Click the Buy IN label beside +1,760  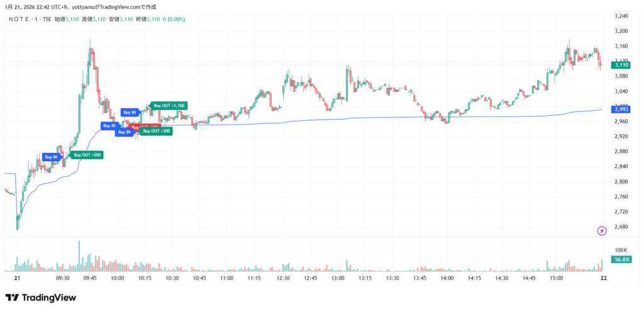click(x=130, y=112)
